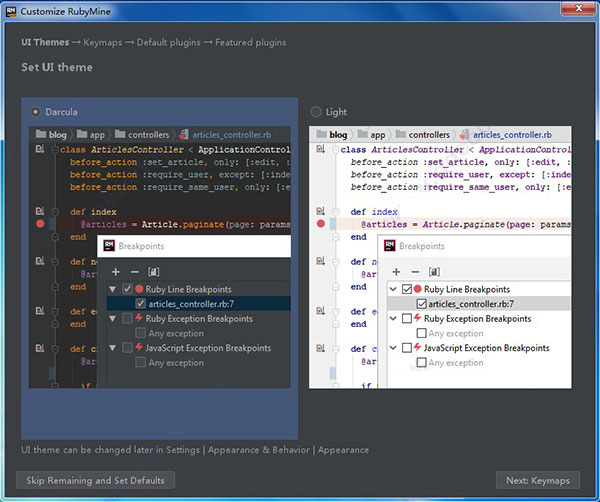Toggle articles_controller.rb:7 checkbox in Light preview

point(421,304)
